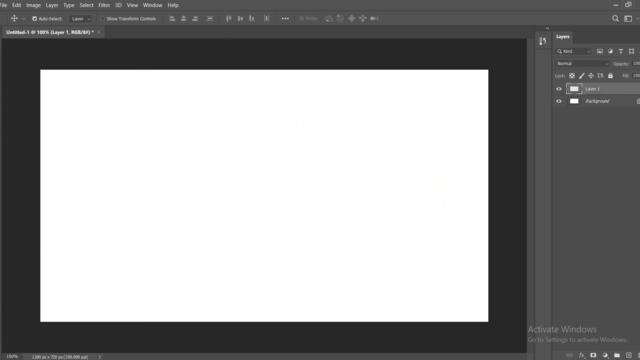The image size is (640, 360).
Task: Hide Layer 1 using its eye icon
Action: [x=559, y=89]
